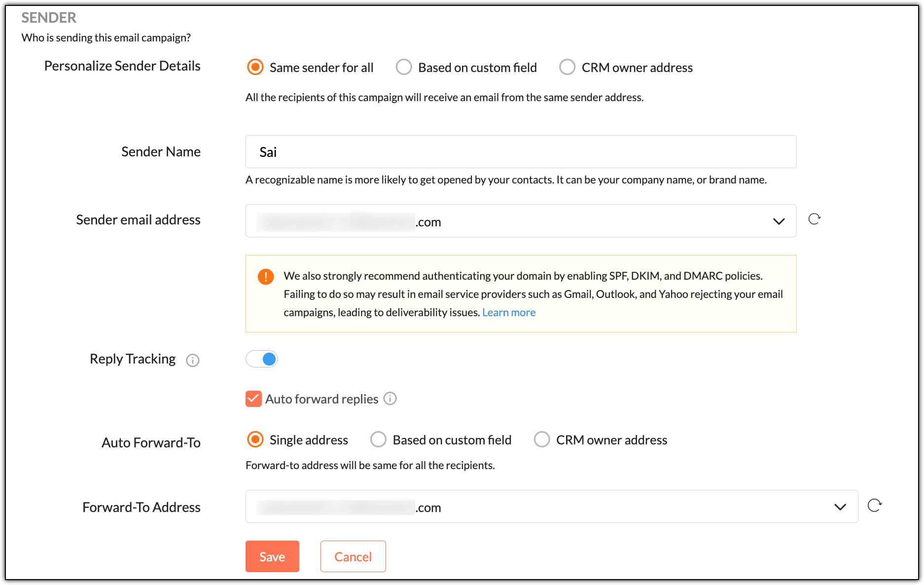Refresh the Forward-To Address list
The image size is (924, 585).
click(x=875, y=506)
